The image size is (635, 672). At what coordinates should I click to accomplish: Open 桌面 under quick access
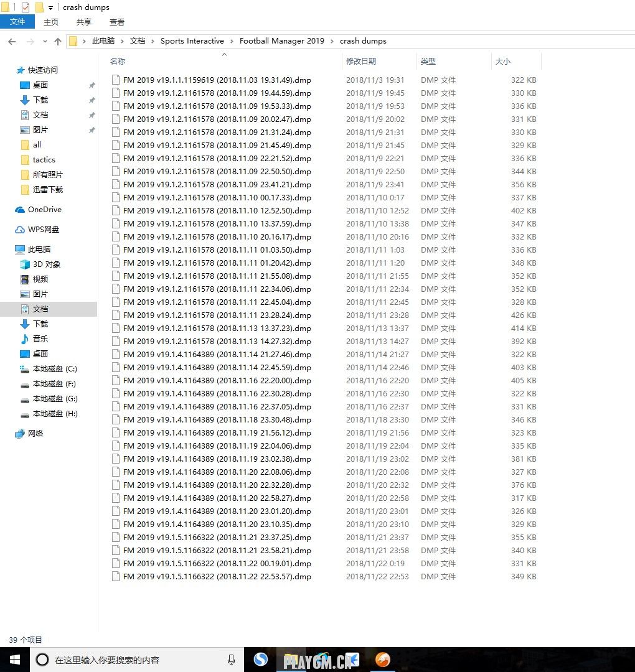(40, 85)
